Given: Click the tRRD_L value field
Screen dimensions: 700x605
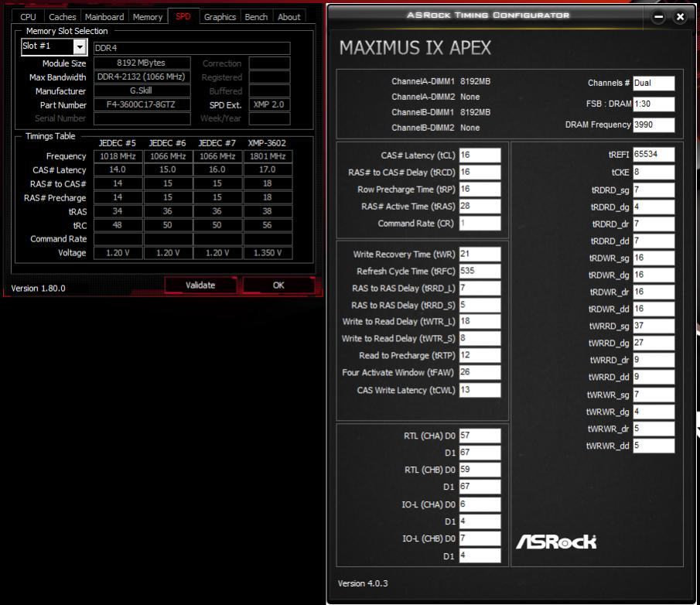Looking at the screenshot, I should coord(480,288).
